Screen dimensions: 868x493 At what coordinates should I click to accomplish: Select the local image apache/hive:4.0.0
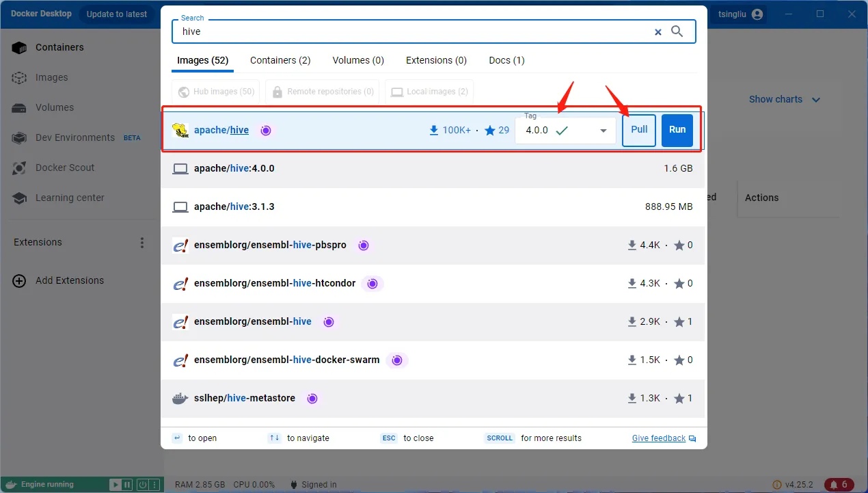coord(434,168)
